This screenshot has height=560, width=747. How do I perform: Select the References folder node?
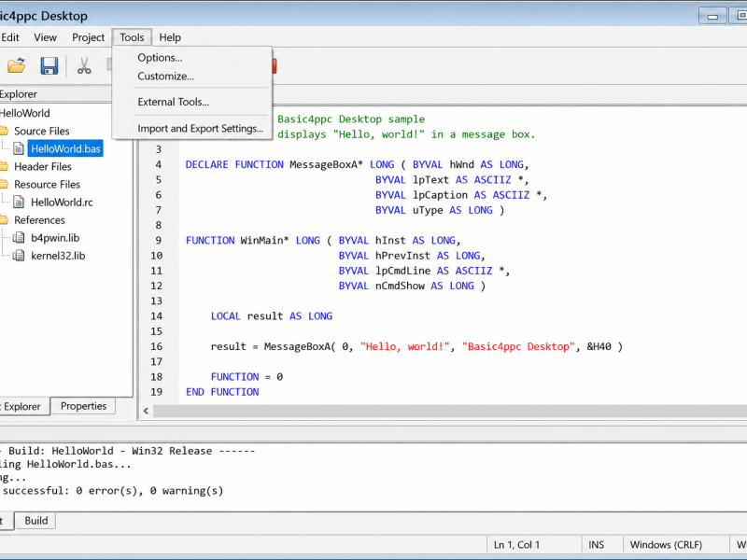[39, 220]
